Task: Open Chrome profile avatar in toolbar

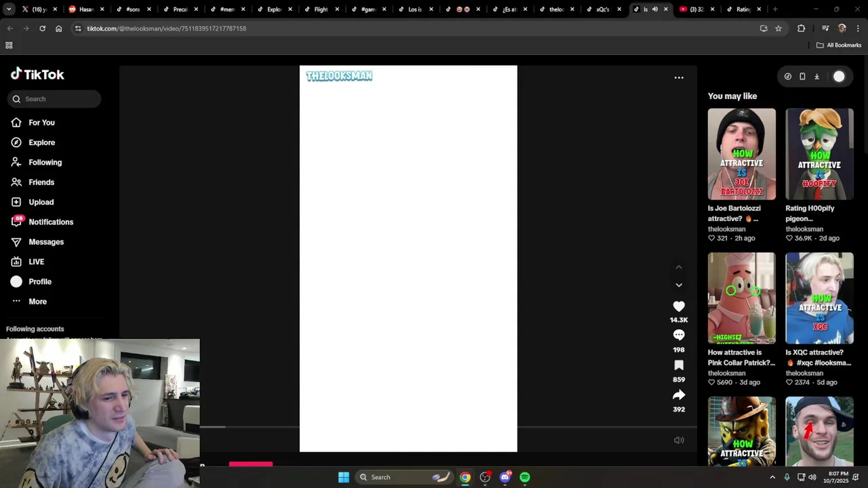Action: tap(842, 28)
